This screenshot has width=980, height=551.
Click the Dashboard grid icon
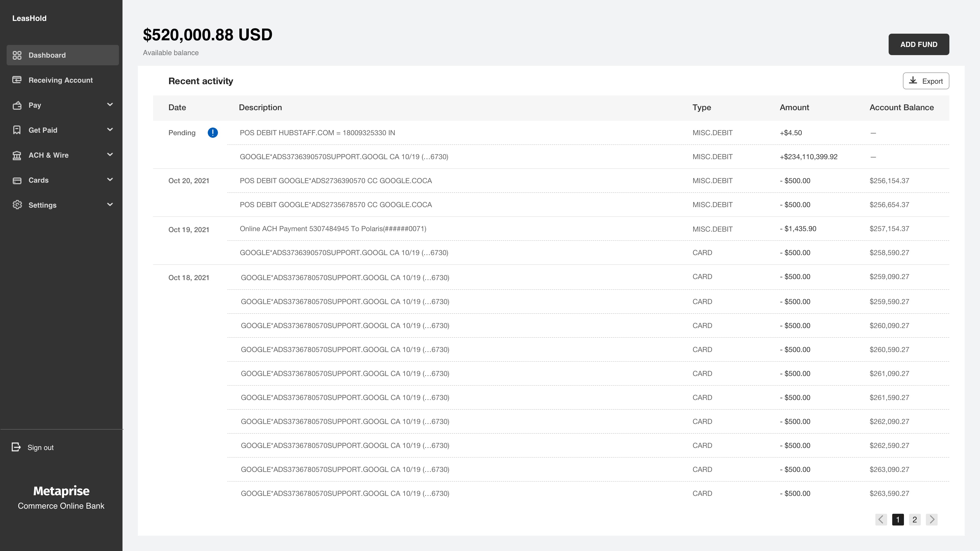click(x=17, y=55)
